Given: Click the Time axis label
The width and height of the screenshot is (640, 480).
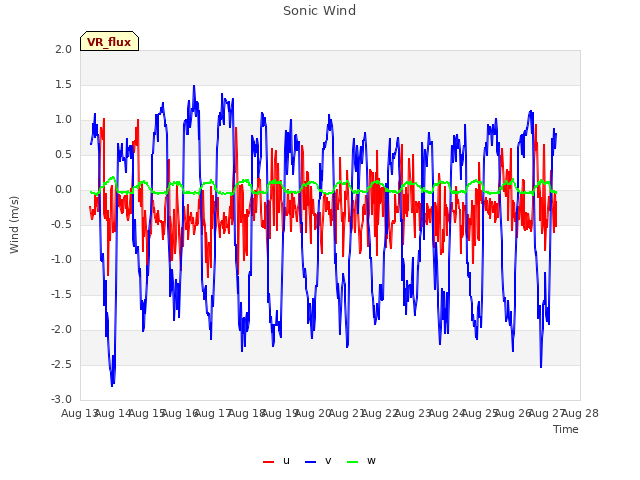Looking at the screenshot, I should [566, 429].
